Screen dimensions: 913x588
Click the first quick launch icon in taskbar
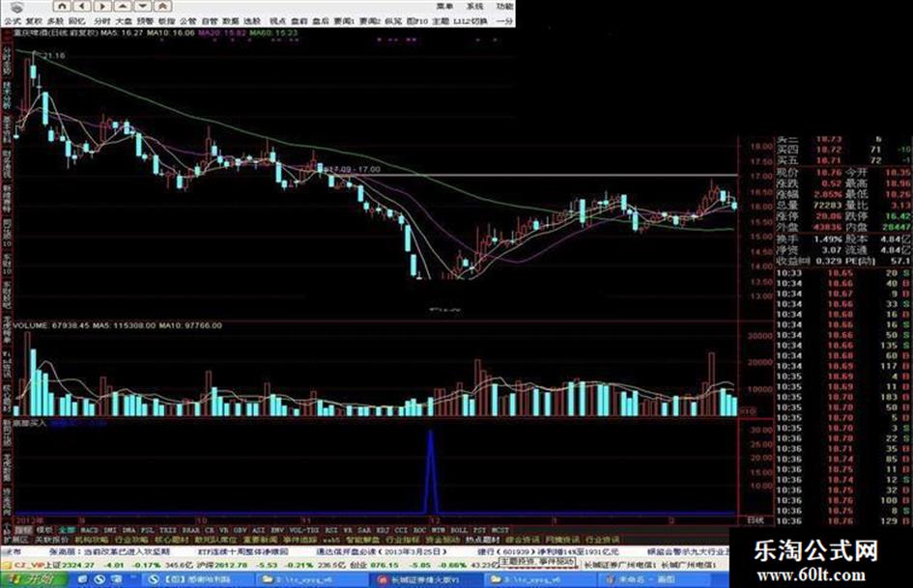click(x=83, y=579)
